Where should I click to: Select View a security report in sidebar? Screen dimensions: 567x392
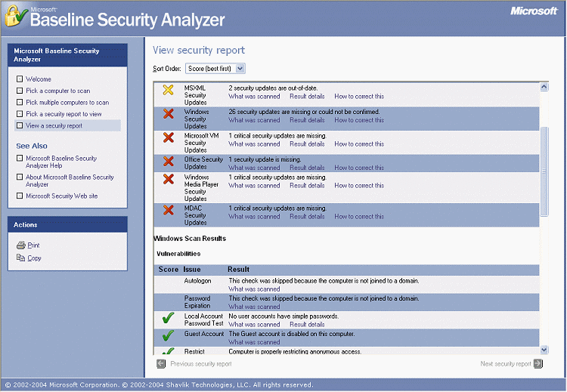tap(54, 125)
